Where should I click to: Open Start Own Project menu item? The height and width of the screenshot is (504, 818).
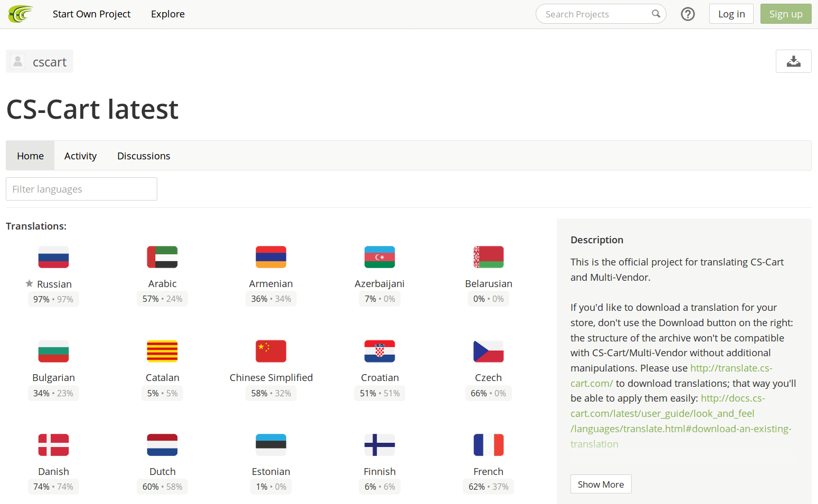[x=91, y=14]
